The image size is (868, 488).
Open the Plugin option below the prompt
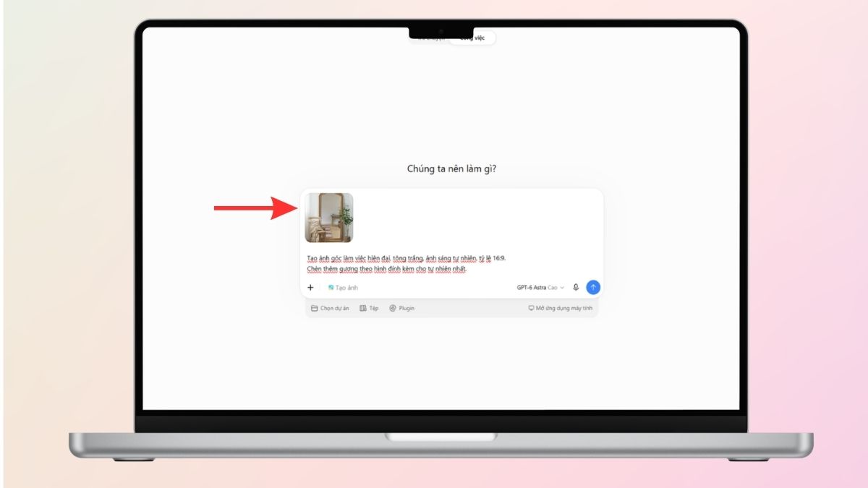tap(402, 308)
